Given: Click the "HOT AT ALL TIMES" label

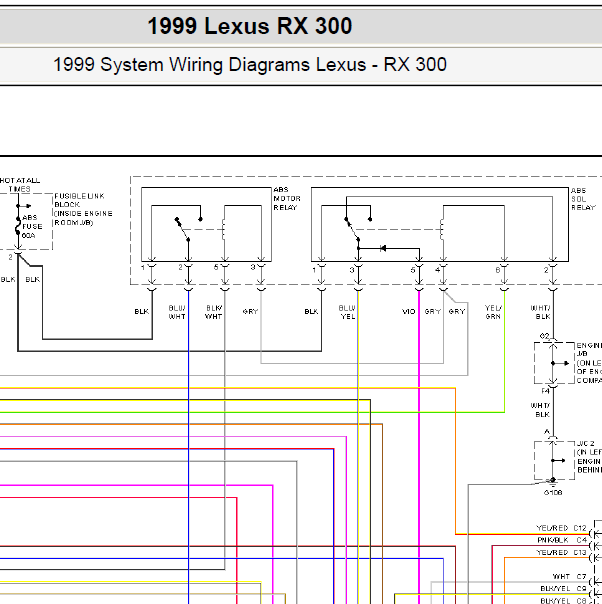Looking at the screenshot, I should (x=20, y=185).
